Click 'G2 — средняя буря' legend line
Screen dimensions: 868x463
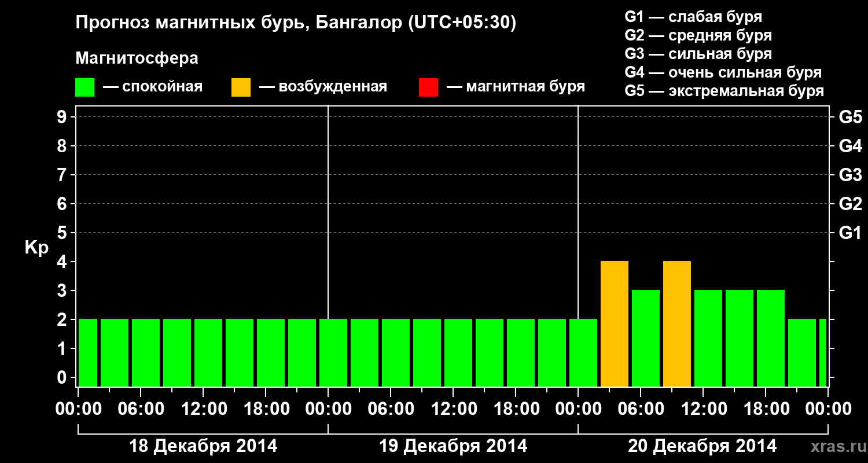click(x=698, y=35)
